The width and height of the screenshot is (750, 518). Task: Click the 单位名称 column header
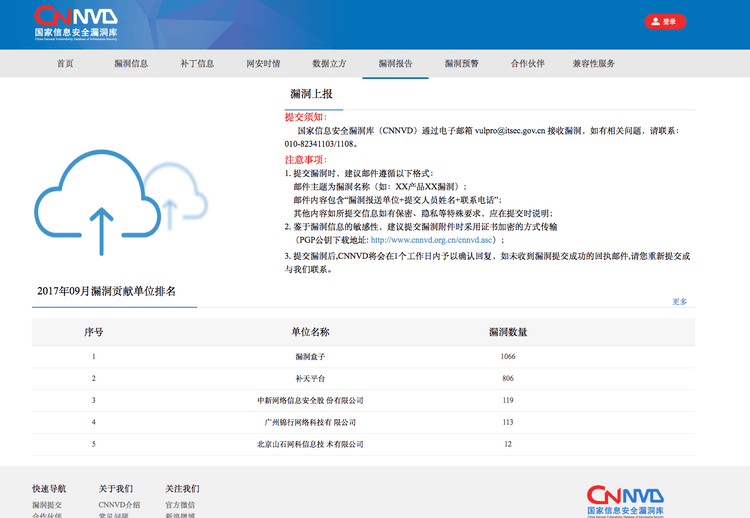click(310, 332)
